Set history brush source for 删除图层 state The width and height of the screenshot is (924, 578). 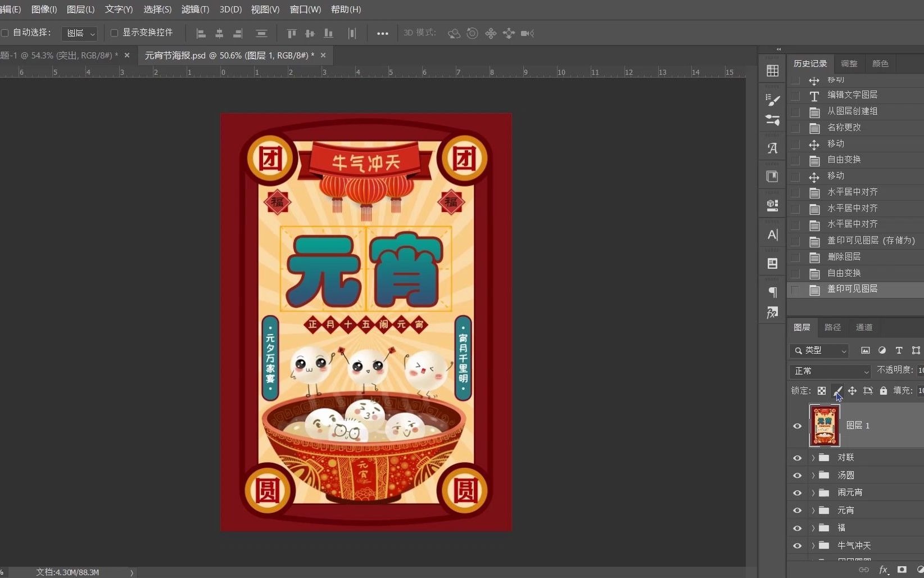pyautogui.click(x=795, y=257)
